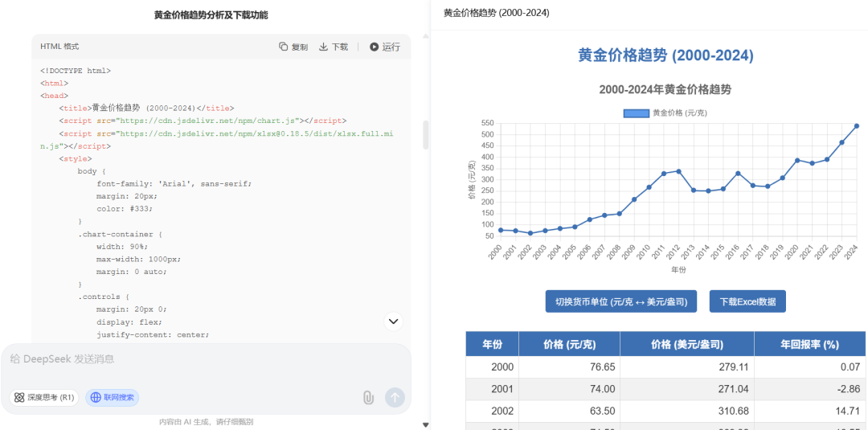Click the table cell -2.86
This screenshot has width=868, height=430.
[x=809, y=389]
